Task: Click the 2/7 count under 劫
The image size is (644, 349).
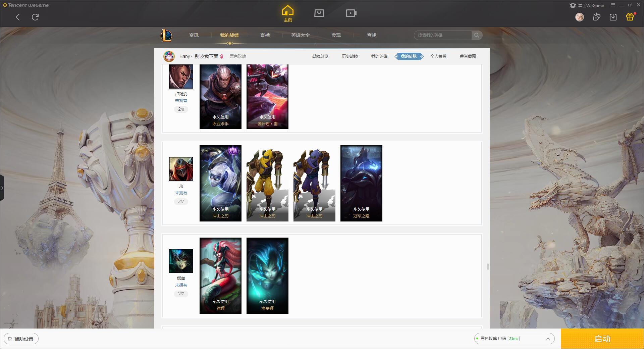Action: coord(181,202)
